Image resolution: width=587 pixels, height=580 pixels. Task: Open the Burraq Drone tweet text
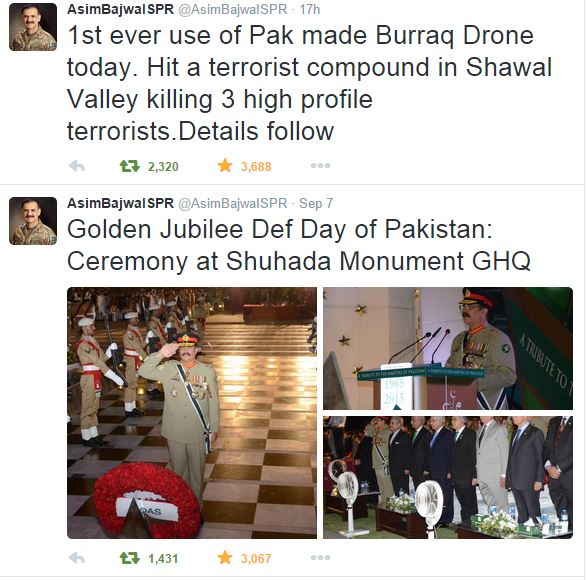(310, 83)
